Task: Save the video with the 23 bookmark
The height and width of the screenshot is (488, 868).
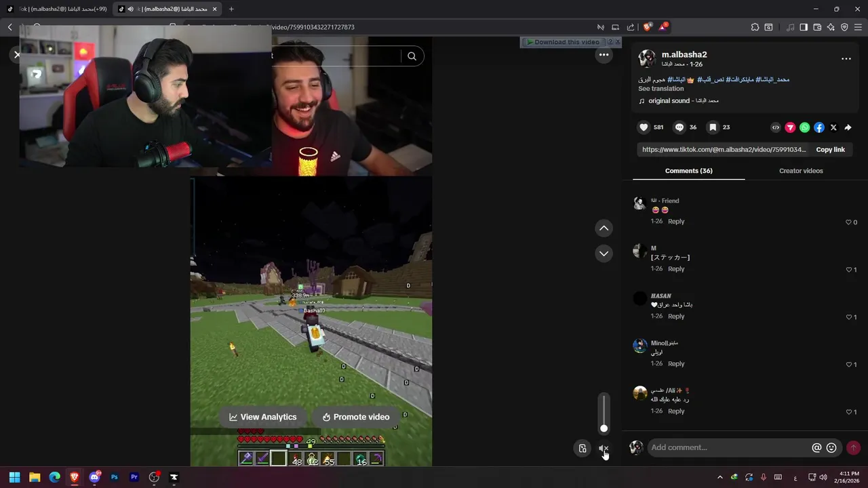Action: tap(713, 127)
